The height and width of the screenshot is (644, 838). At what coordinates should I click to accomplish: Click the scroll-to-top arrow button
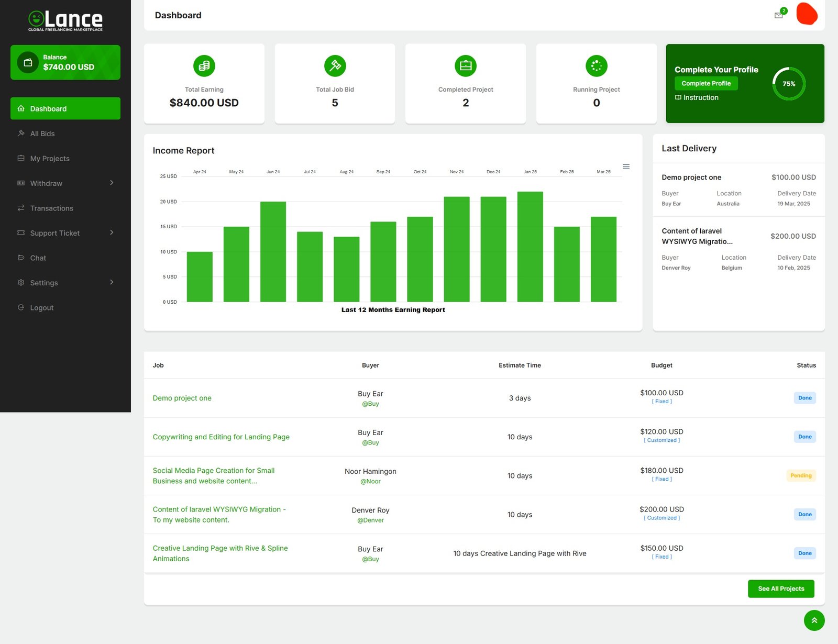(814, 620)
